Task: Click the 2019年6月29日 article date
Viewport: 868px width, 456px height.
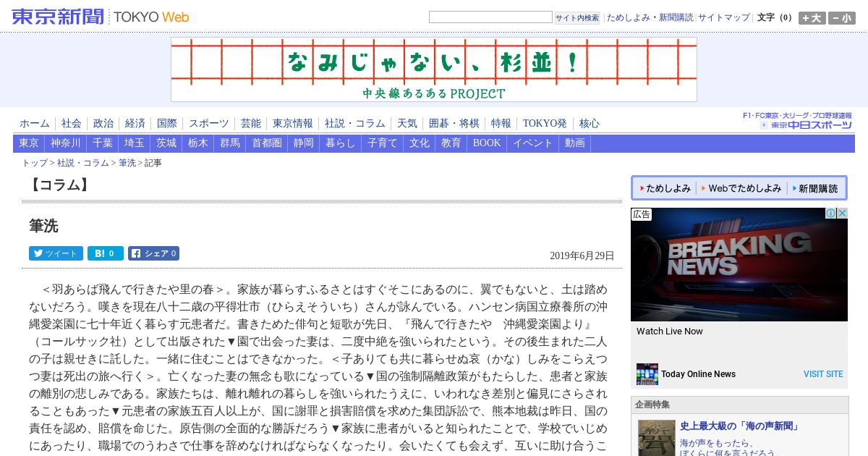Action: point(582,256)
